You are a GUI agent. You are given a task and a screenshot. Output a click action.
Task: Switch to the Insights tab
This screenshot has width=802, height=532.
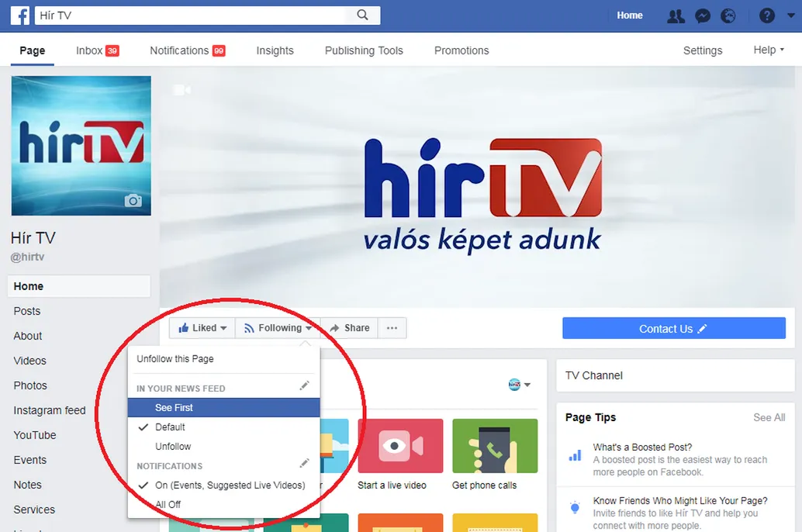[275, 50]
